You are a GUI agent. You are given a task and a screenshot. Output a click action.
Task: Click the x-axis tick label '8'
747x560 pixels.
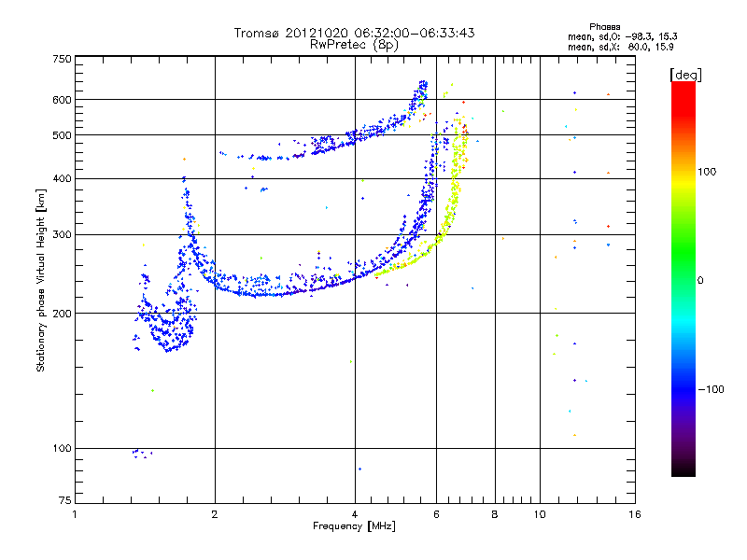tap(495, 514)
